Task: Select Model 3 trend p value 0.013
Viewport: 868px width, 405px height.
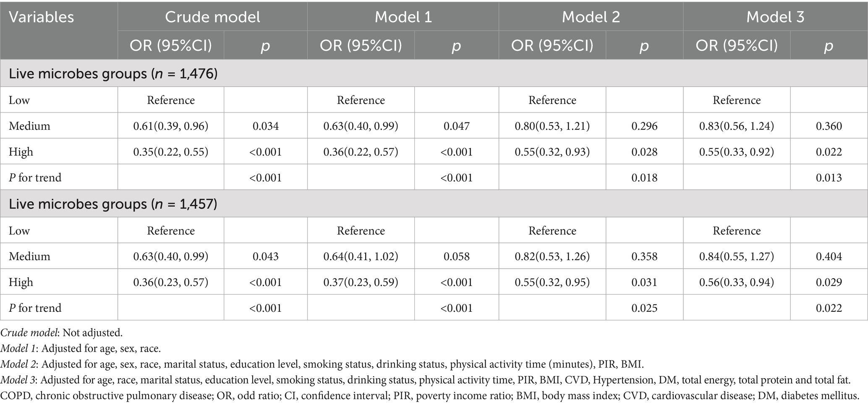Action: [829, 178]
